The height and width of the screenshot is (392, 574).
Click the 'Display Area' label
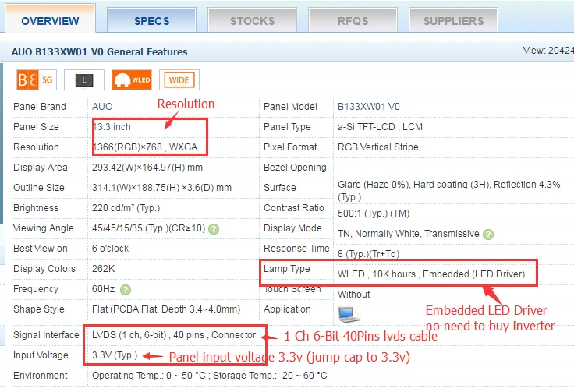coord(41,167)
